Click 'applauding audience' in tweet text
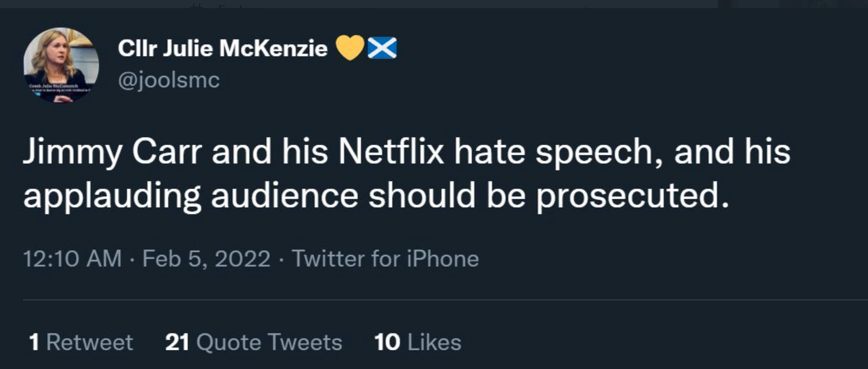Image resolution: width=868 pixels, height=369 pixels. tap(191, 196)
